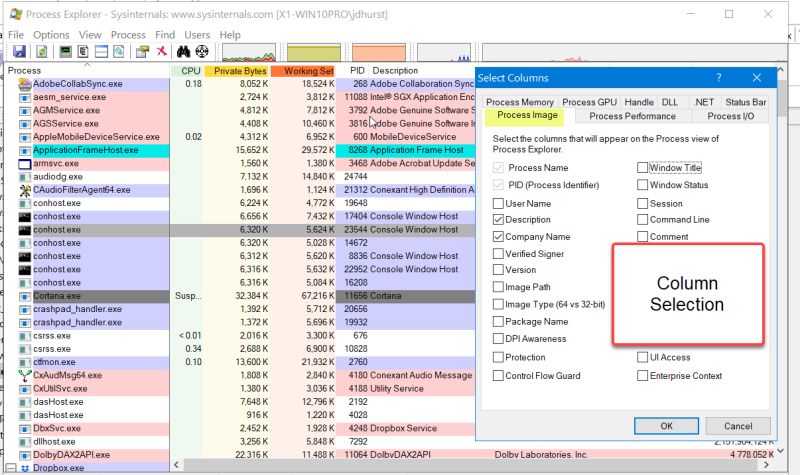Toggle the Show Process Tree toolbar icon
Viewport: 800px width, 475px height.
point(83,52)
